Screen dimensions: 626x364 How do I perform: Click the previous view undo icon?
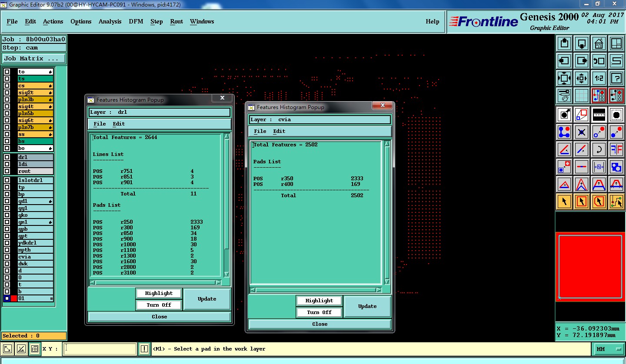pos(599,61)
